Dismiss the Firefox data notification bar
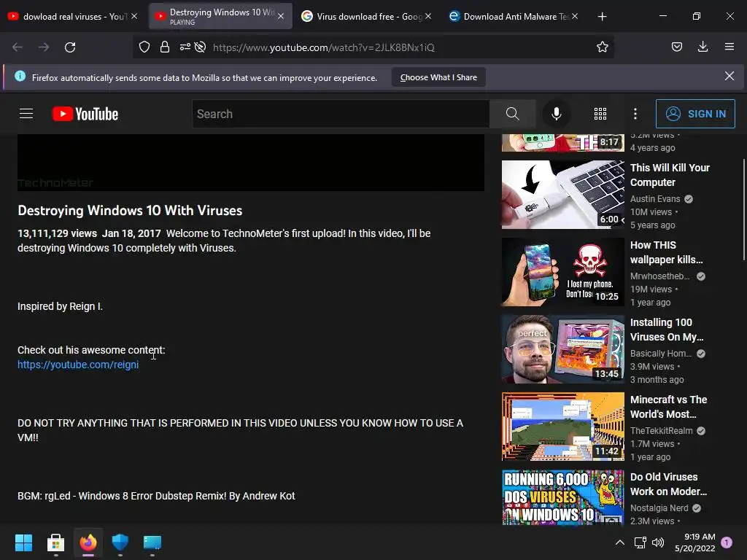Image resolution: width=747 pixels, height=560 pixels. tap(729, 76)
